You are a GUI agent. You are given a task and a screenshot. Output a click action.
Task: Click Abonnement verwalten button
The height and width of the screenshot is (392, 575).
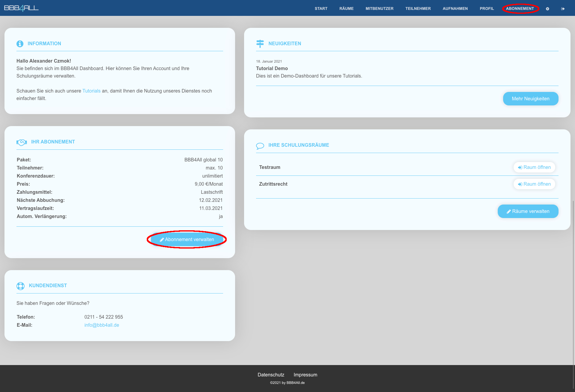[187, 240]
